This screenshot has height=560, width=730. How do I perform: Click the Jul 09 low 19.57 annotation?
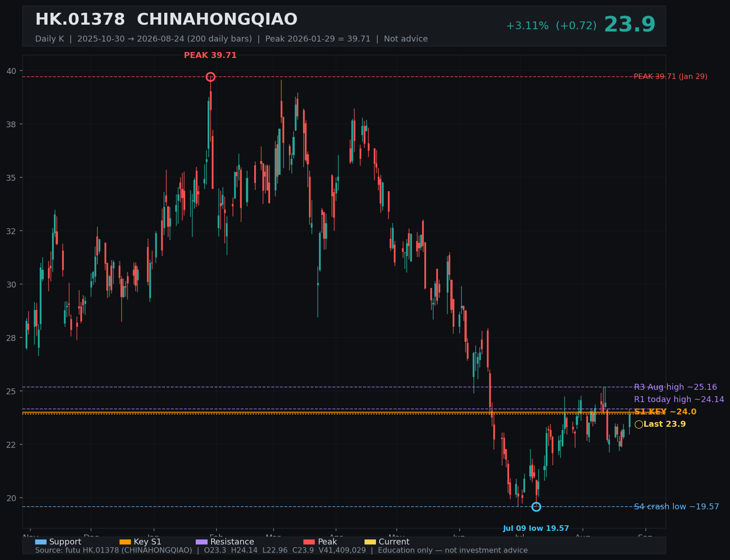tap(536, 529)
